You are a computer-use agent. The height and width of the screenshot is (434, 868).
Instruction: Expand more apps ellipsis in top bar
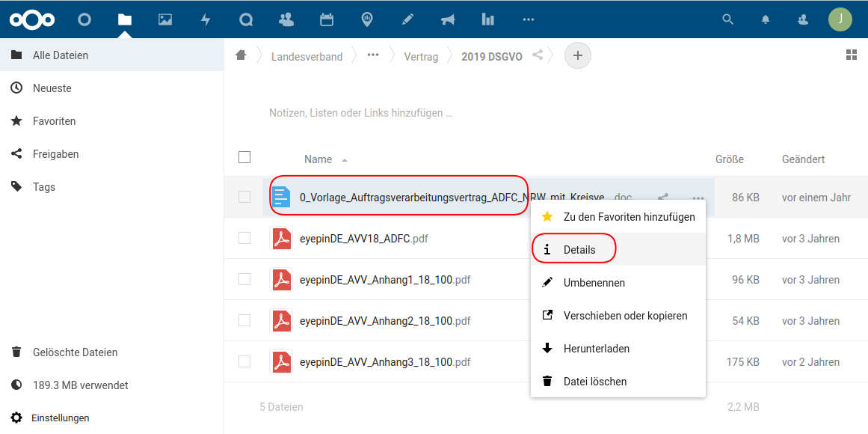click(x=529, y=19)
